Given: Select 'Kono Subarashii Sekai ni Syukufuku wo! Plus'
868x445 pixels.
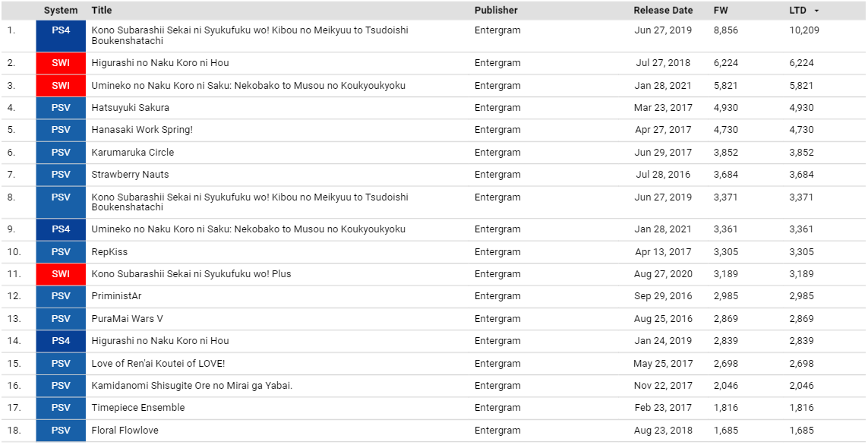Looking at the screenshot, I should click(x=191, y=275).
